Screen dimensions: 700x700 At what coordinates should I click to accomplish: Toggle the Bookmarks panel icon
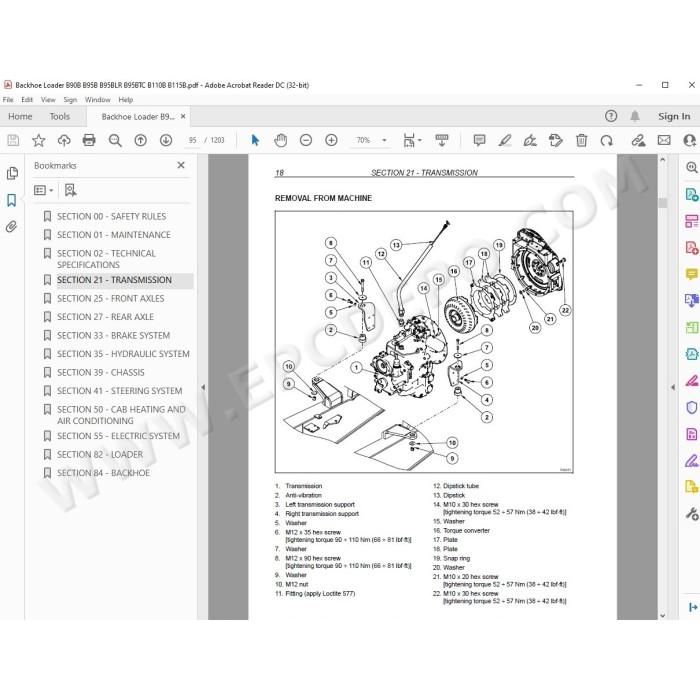point(12,200)
